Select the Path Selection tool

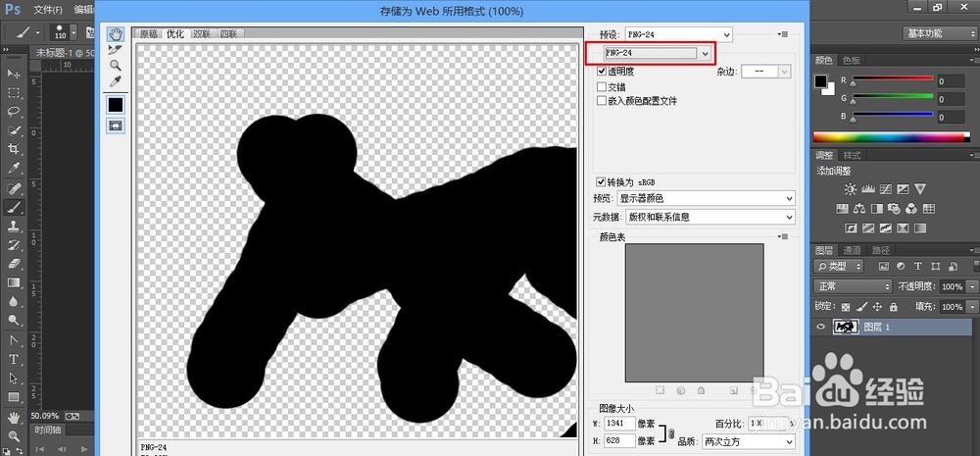tap(14, 378)
